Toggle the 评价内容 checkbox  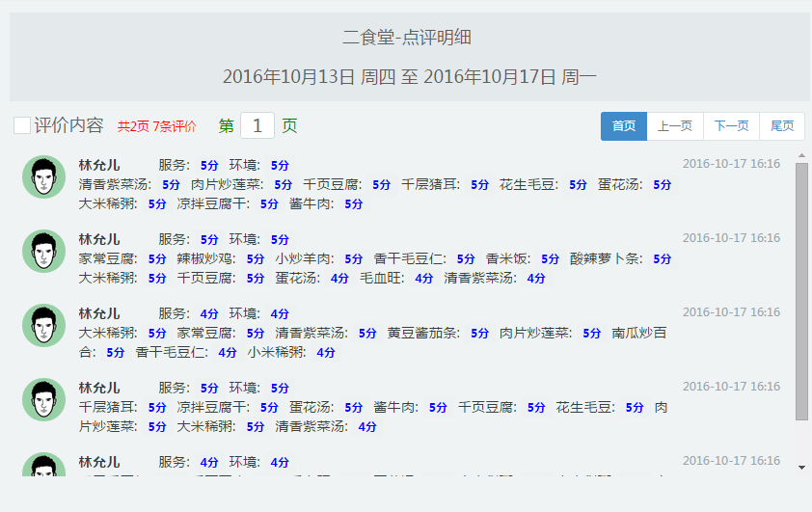click(22, 125)
